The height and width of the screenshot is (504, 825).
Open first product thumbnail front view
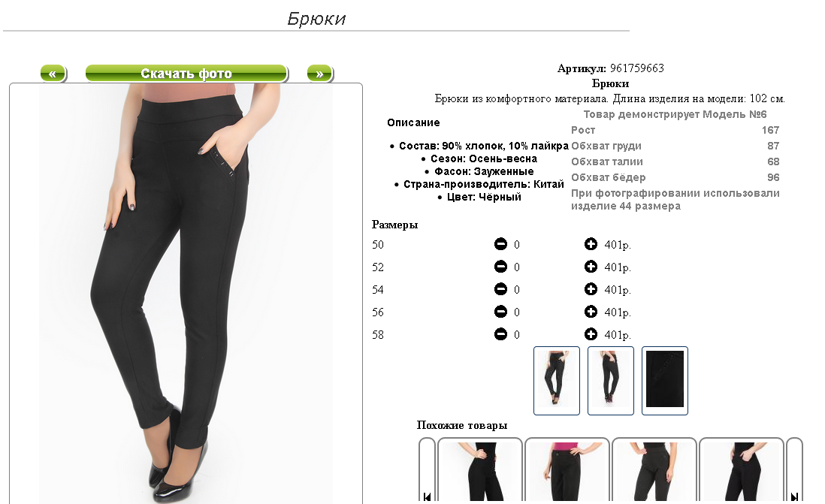point(557,381)
